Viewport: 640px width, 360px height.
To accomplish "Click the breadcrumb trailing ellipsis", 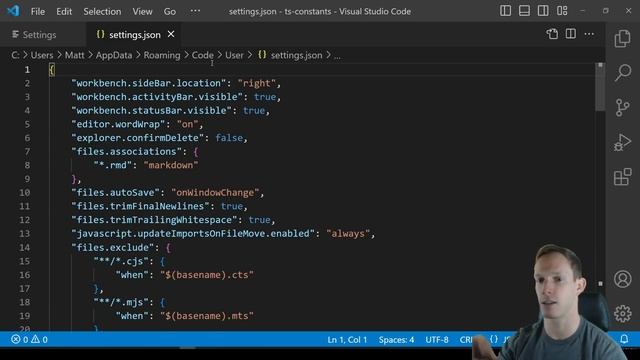I will [x=337, y=56].
